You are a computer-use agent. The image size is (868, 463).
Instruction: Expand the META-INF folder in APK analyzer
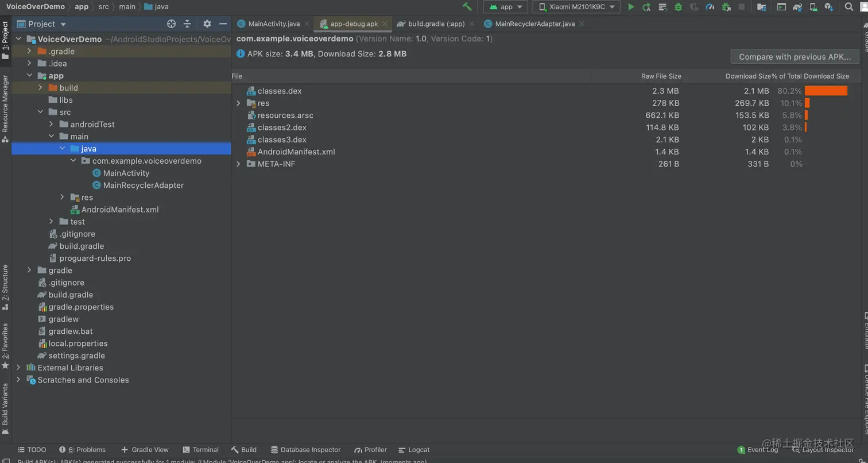239,164
